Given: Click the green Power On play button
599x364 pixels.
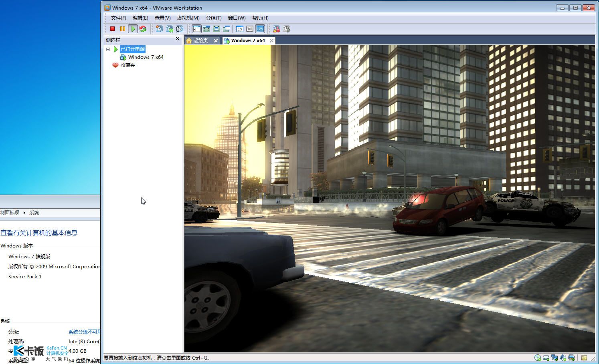Looking at the screenshot, I should pyautogui.click(x=133, y=29).
